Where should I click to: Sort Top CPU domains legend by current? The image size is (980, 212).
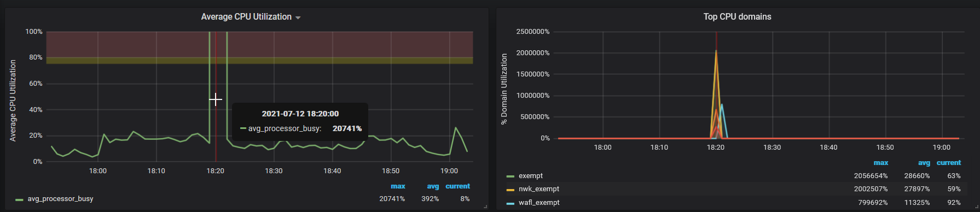pyautogui.click(x=949, y=163)
